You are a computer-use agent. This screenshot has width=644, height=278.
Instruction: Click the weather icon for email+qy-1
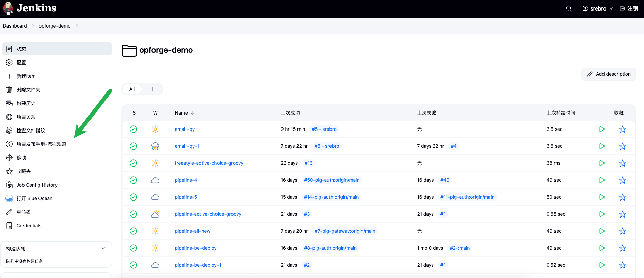click(155, 146)
